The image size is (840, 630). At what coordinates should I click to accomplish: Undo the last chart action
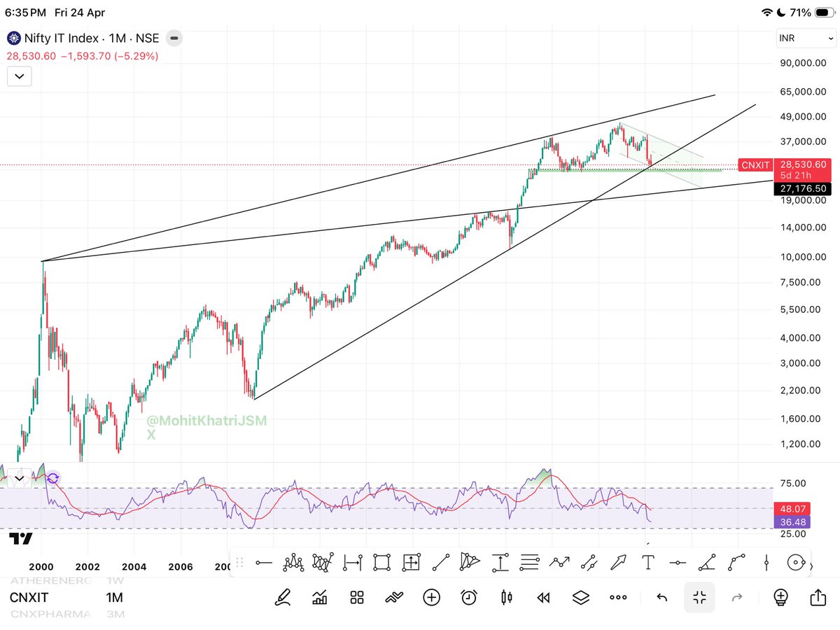click(x=661, y=597)
